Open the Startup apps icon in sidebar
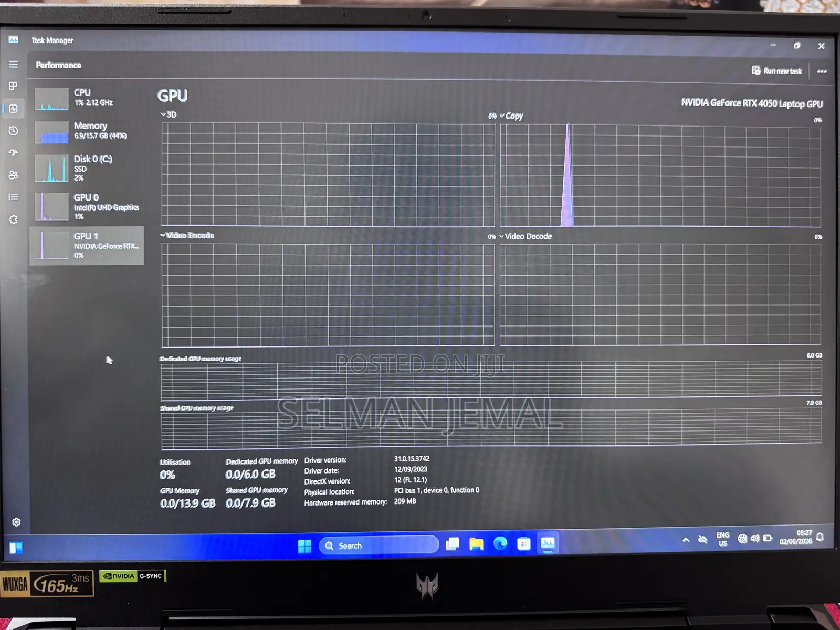840x630 pixels. (x=14, y=153)
